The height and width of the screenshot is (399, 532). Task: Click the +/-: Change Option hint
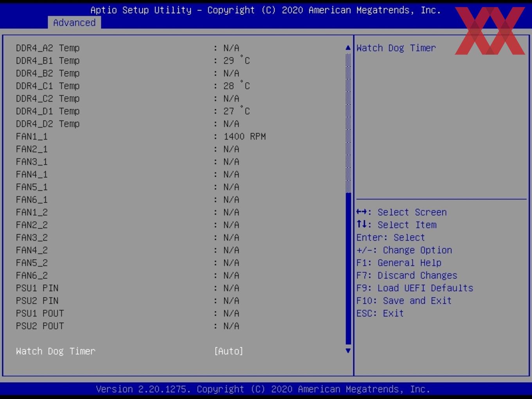click(x=404, y=250)
